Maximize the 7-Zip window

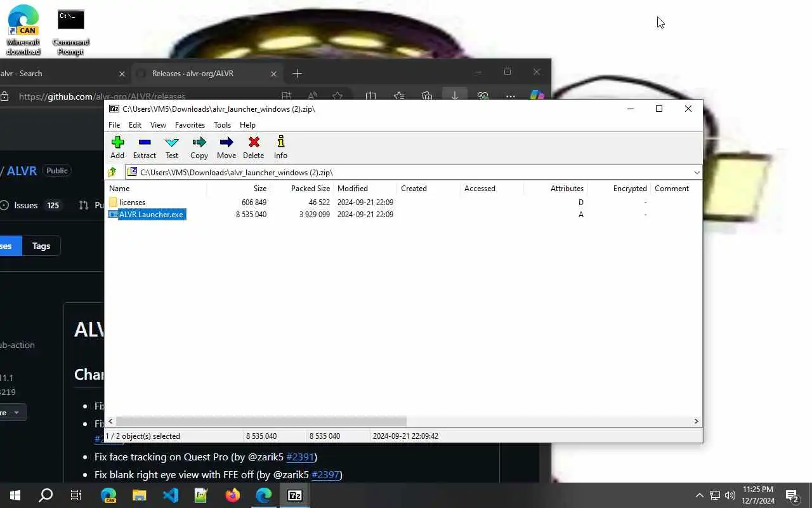pos(659,109)
